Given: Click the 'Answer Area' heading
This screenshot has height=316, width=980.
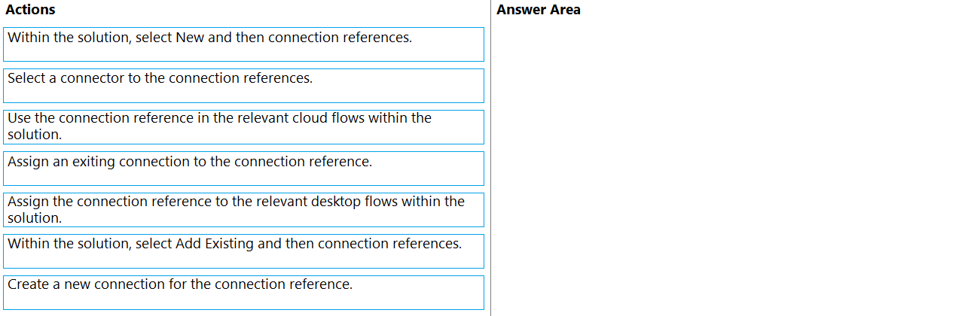Looking at the screenshot, I should click(539, 11).
